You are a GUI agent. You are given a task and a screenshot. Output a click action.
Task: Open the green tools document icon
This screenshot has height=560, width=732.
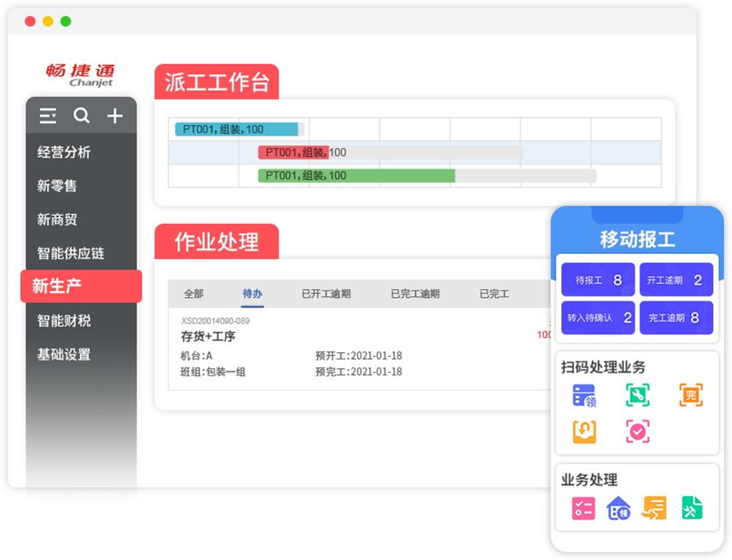pos(692,508)
